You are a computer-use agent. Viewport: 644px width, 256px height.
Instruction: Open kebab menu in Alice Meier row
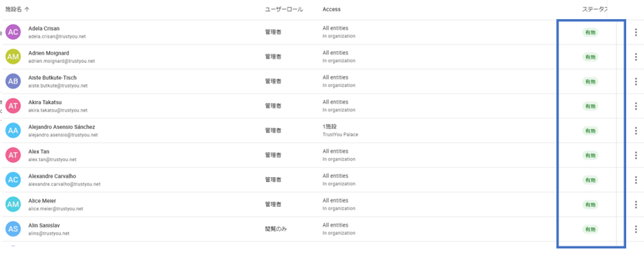click(636, 205)
